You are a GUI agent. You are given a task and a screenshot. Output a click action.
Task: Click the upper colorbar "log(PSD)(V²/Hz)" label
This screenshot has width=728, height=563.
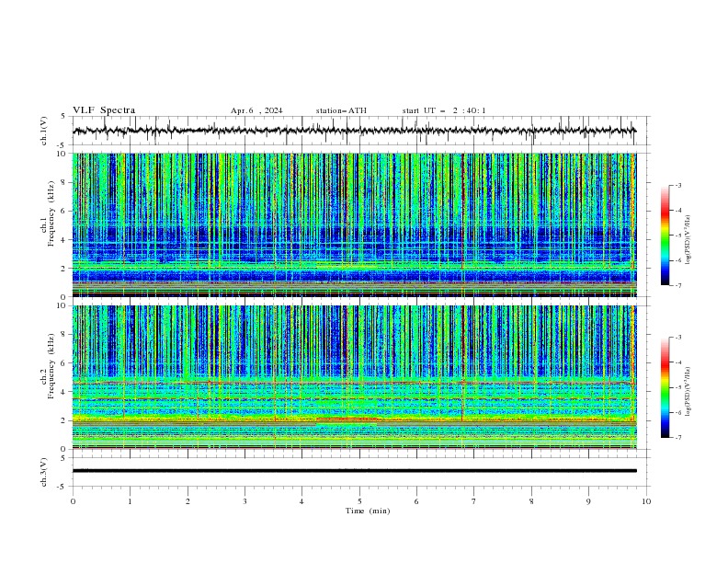(688, 240)
